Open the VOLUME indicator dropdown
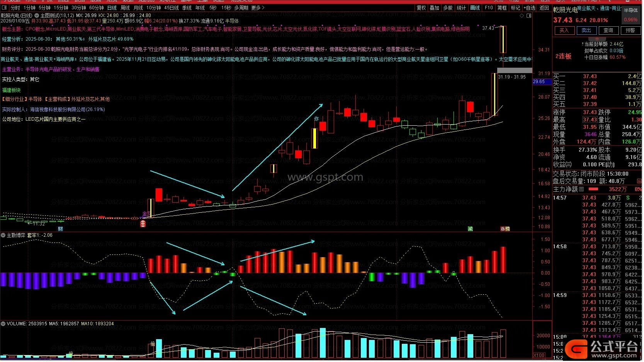 [3, 324]
